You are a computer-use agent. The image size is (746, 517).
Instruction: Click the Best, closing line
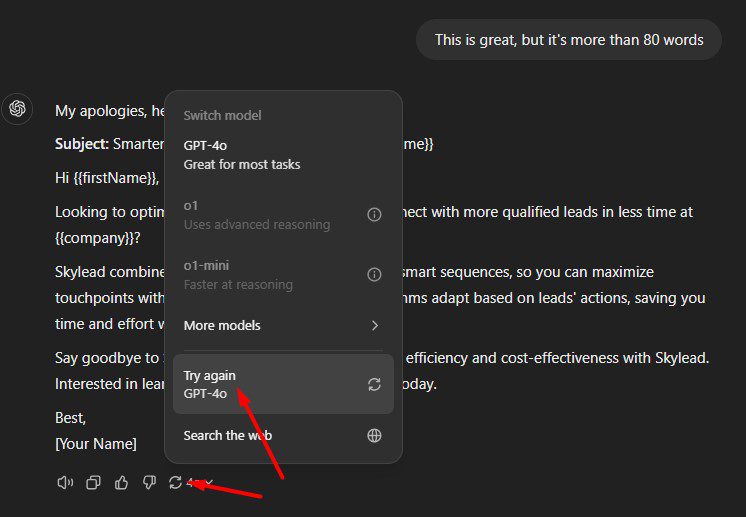70,418
